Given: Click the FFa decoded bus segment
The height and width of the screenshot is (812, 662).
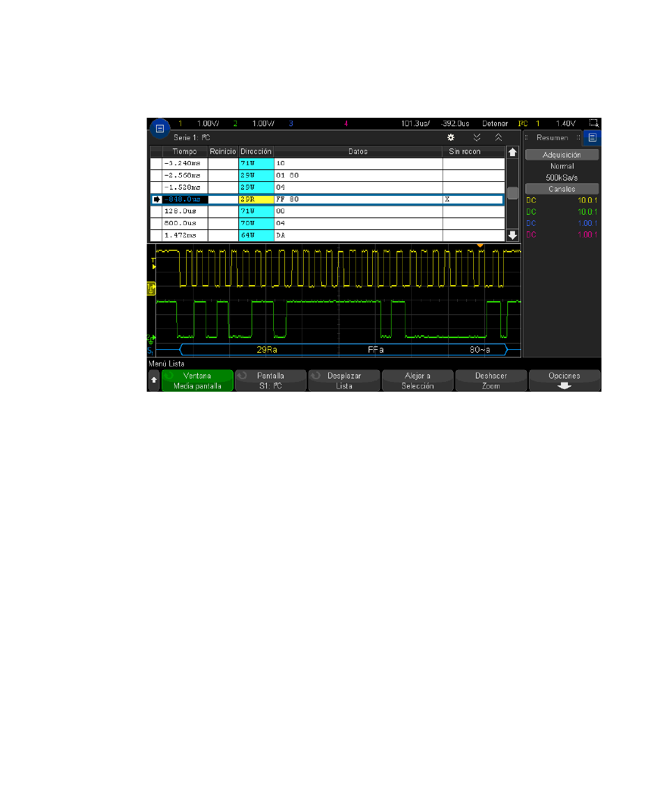Looking at the screenshot, I should [376, 350].
